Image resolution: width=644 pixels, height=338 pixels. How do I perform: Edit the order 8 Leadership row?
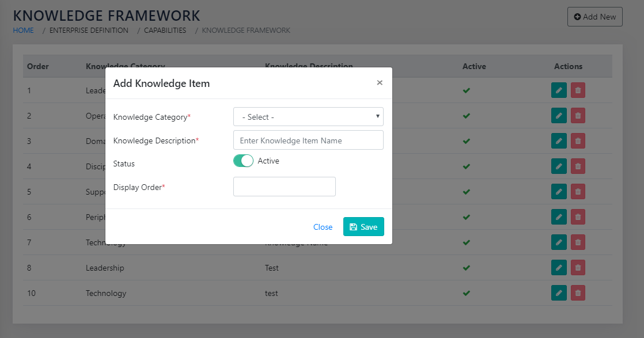[558, 268]
